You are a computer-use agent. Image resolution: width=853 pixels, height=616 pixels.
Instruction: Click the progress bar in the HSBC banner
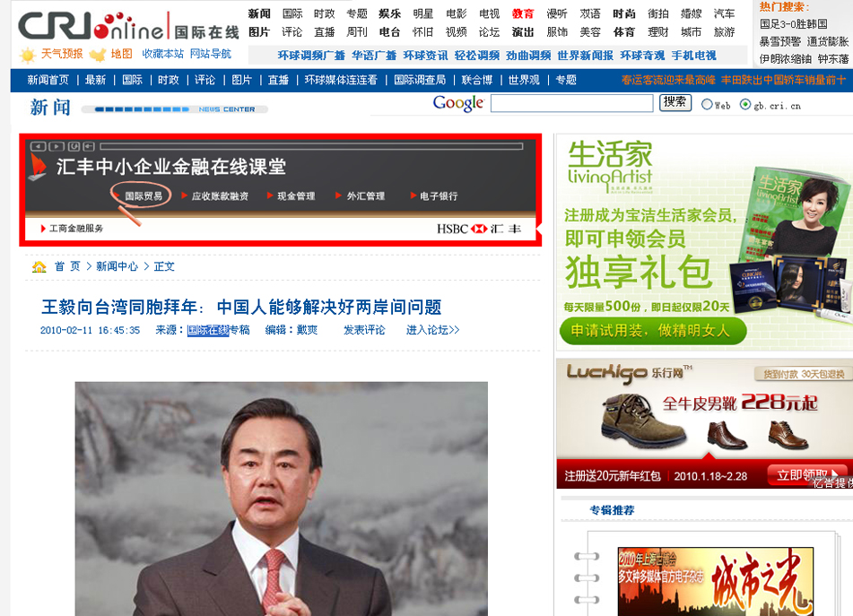310,146
